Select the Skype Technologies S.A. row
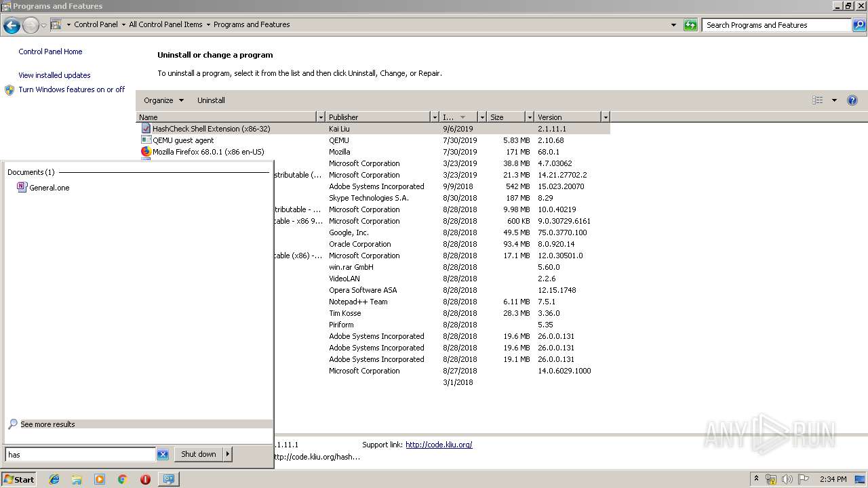Image resolution: width=868 pixels, height=488 pixels. [441, 198]
